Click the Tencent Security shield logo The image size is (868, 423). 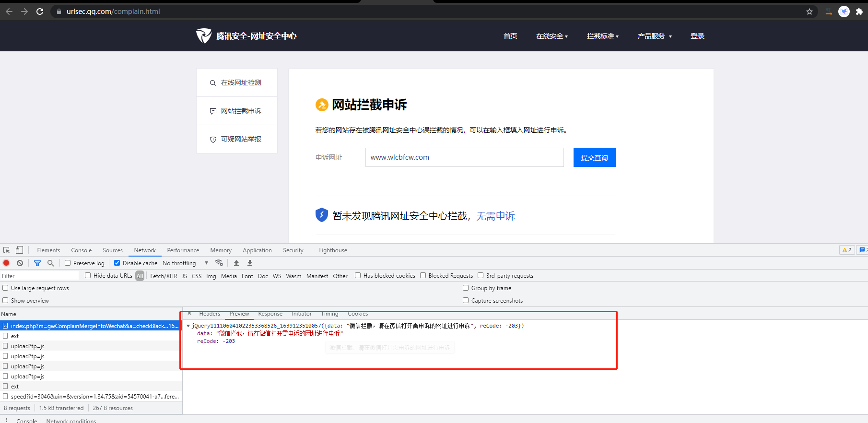point(204,35)
